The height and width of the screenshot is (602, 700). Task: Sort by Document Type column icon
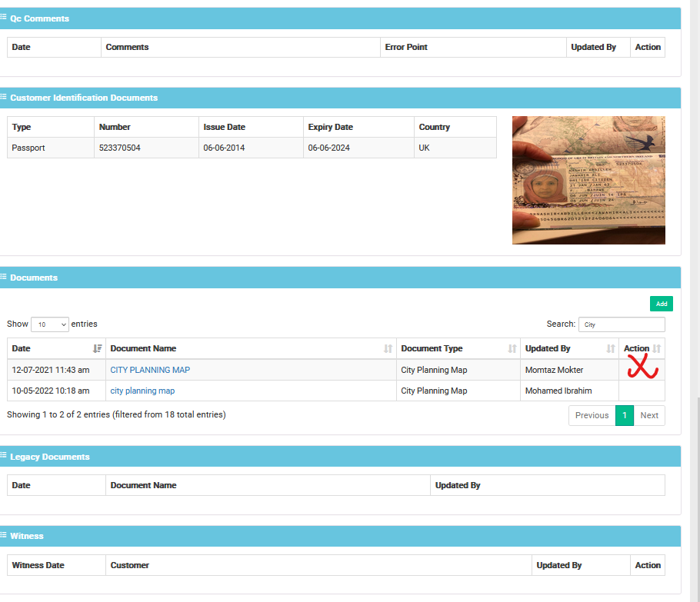tap(512, 348)
